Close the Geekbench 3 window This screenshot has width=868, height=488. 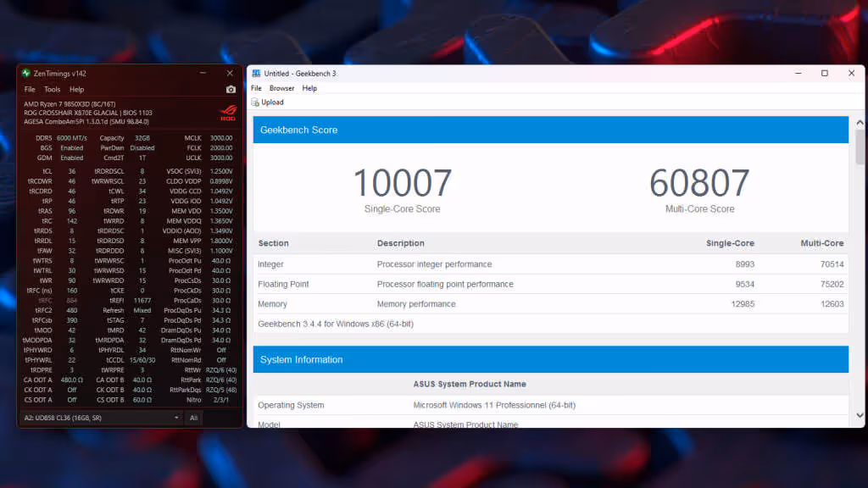[x=851, y=73]
